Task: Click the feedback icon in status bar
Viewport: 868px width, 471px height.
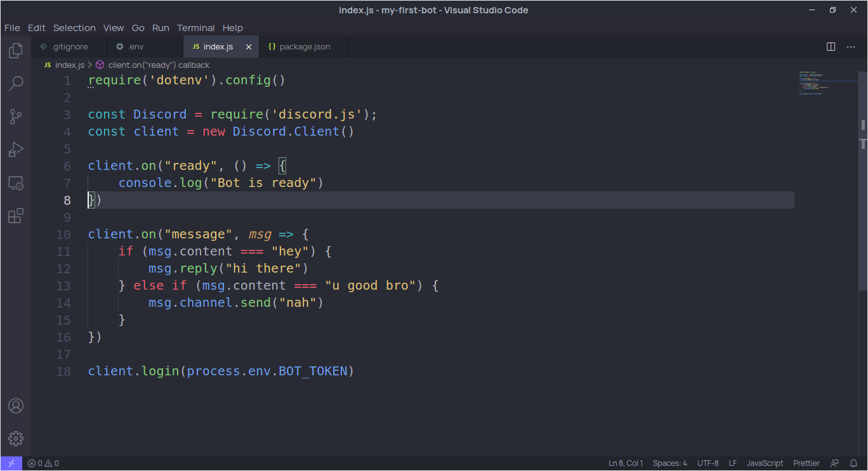Action: tap(835, 463)
